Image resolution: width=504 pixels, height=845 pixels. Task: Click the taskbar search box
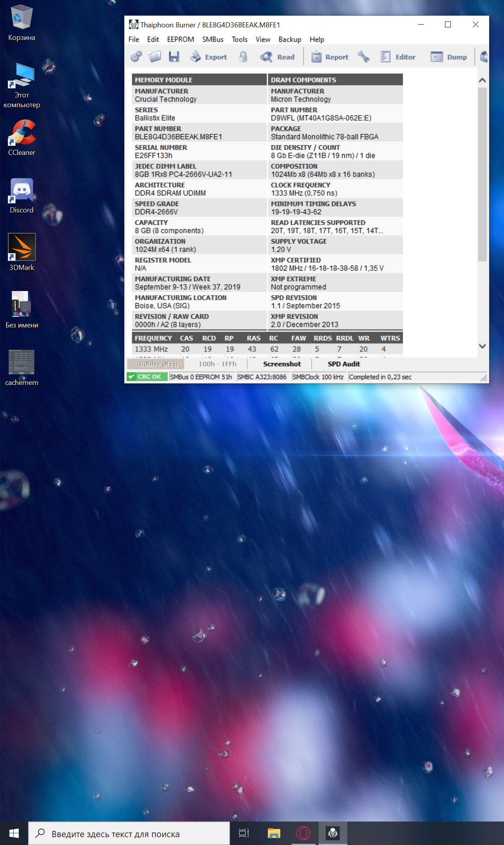click(129, 833)
